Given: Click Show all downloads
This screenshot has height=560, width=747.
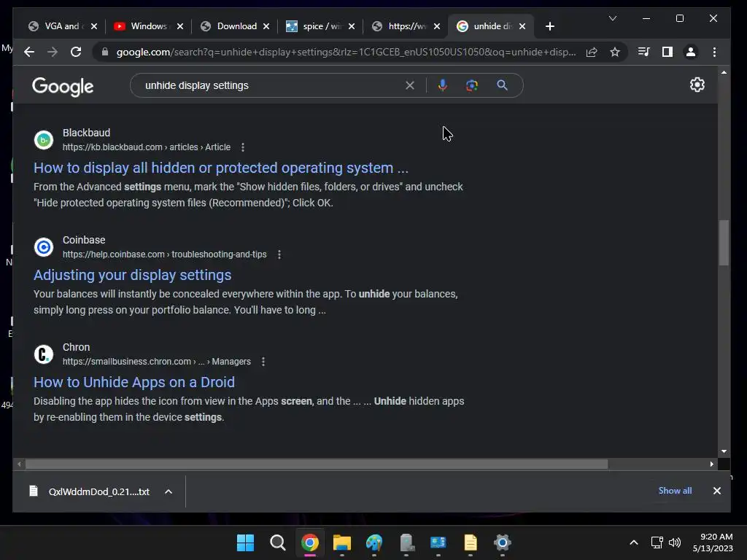Looking at the screenshot, I should point(675,491).
